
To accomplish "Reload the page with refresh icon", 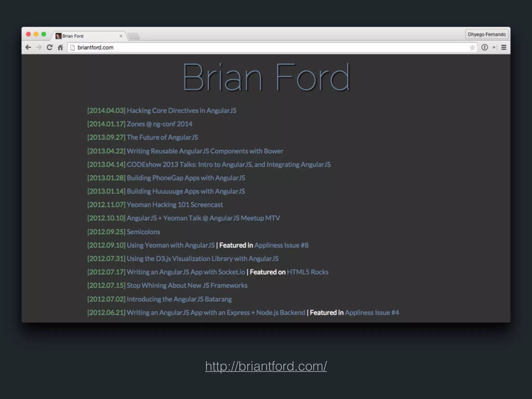I will point(50,47).
